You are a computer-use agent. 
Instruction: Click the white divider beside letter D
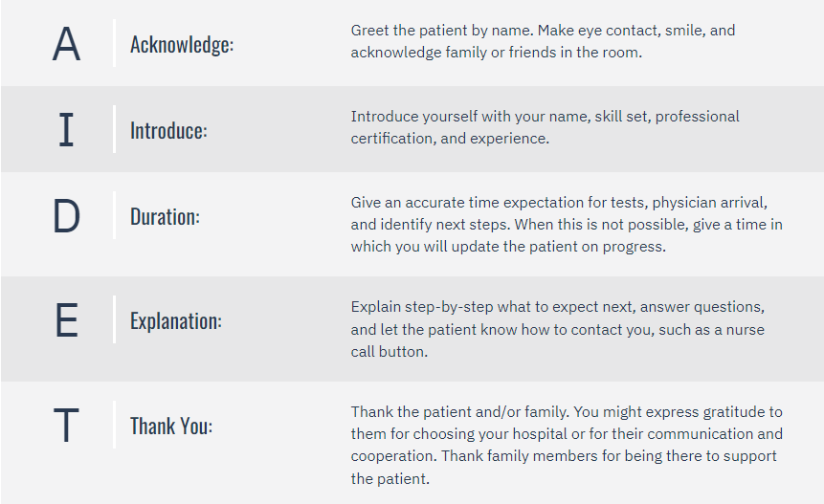point(114,215)
